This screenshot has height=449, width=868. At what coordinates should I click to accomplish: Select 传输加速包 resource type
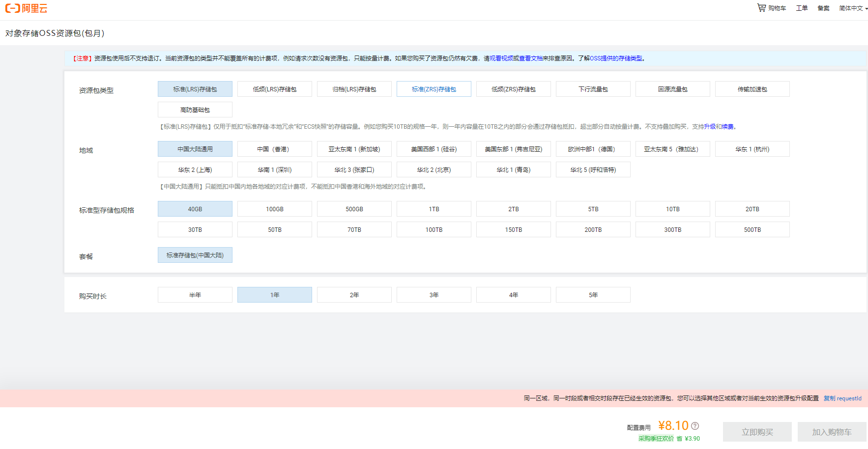click(x=752, y=89)
